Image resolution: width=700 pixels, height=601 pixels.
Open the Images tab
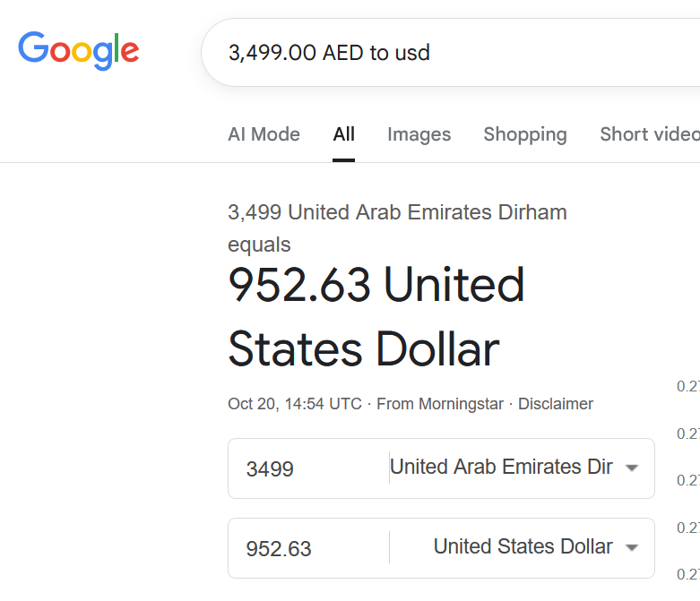pyautogui.click(x=419, y=134)
